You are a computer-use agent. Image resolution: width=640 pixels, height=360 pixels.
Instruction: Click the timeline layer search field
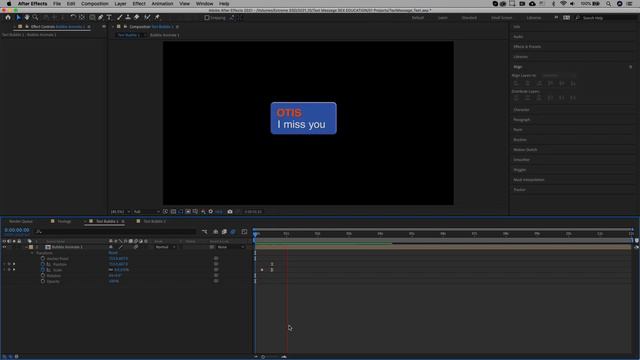click(116, 232)
